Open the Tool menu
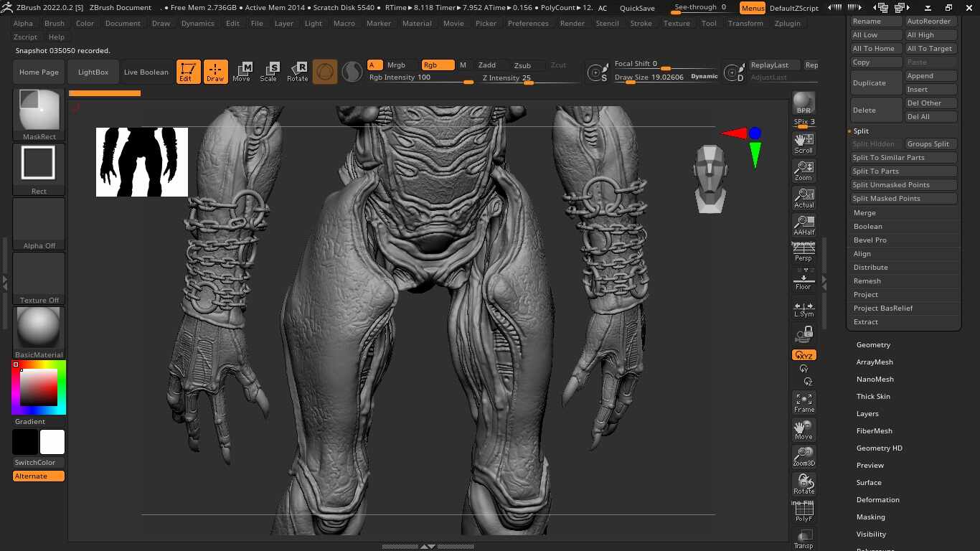The image size is (980, 551). [x=709, y=23]
